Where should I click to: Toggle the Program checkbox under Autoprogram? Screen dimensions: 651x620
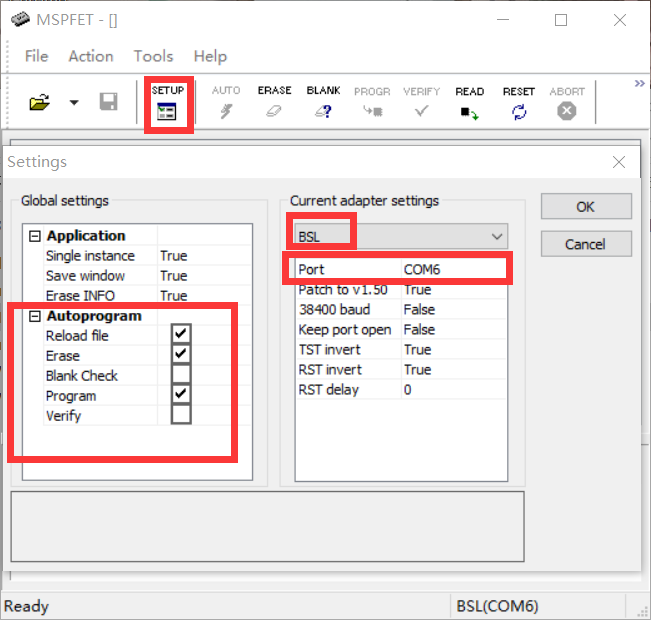pyautogui.click(x=181, y=394)
